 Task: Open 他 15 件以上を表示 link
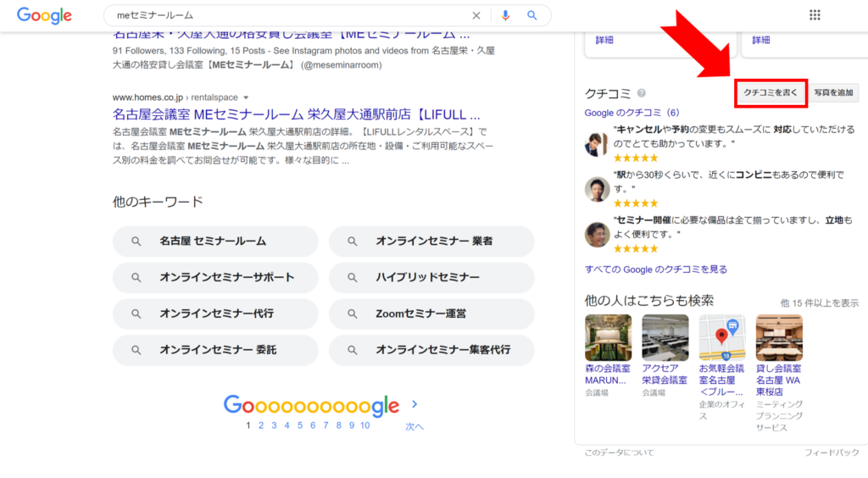coord(820,303)
